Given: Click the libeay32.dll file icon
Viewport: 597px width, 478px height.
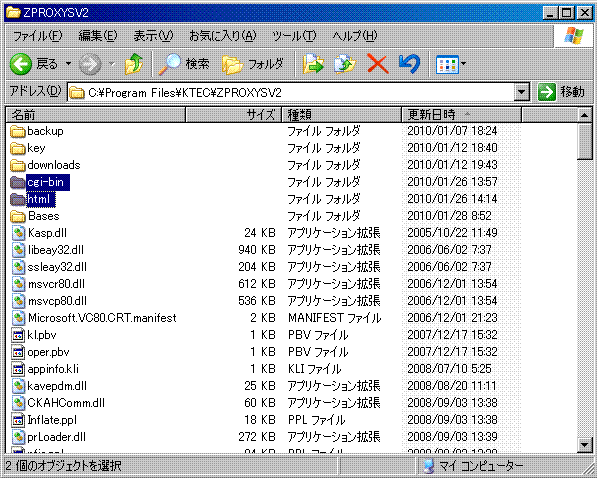Looking at the screenshot, I should tap(18, 250).
